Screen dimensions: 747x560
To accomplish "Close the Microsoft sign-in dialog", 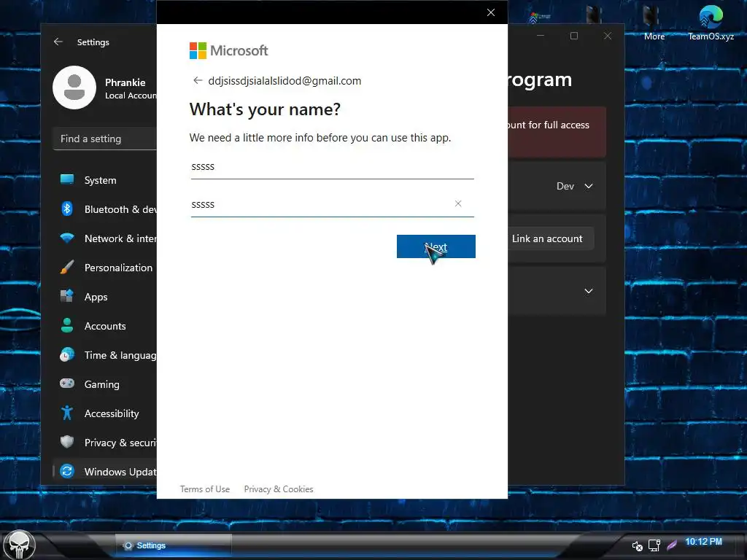I will point(491,12).
